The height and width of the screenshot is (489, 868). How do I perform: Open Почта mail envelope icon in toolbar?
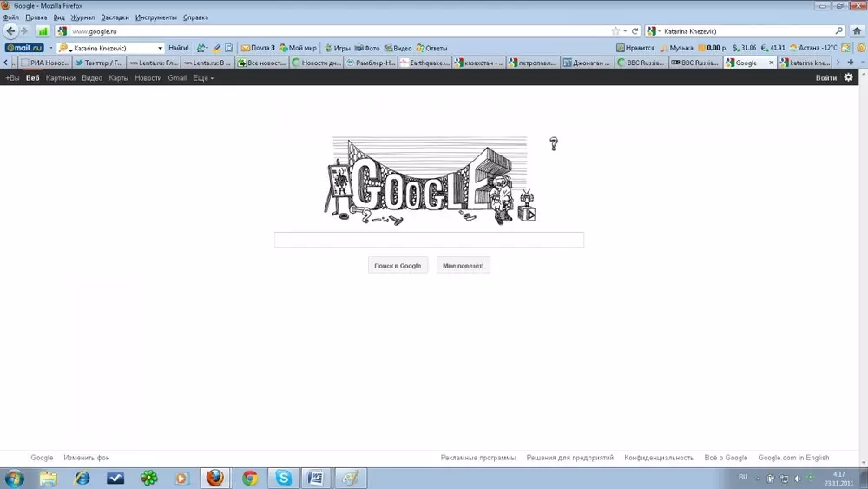pos(246,48)
